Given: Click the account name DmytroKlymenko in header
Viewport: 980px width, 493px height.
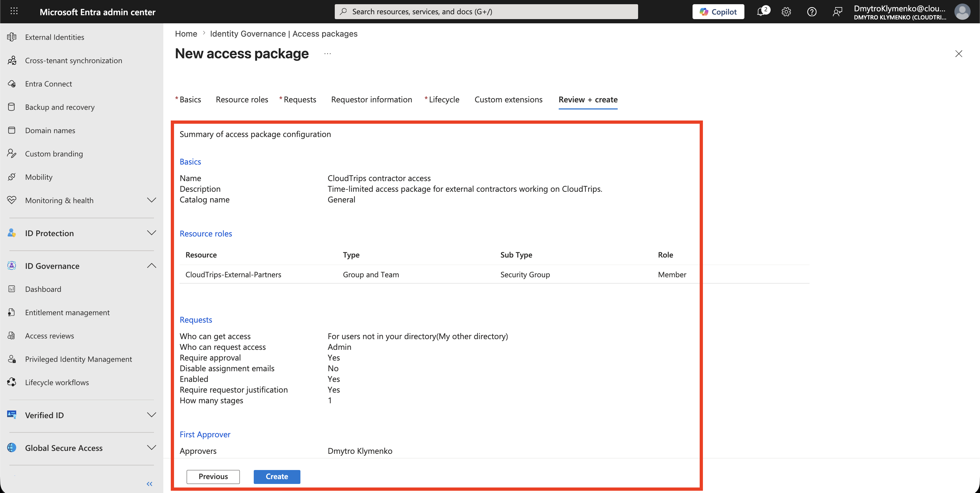Looking at the screenshot, I should [900, 8].
